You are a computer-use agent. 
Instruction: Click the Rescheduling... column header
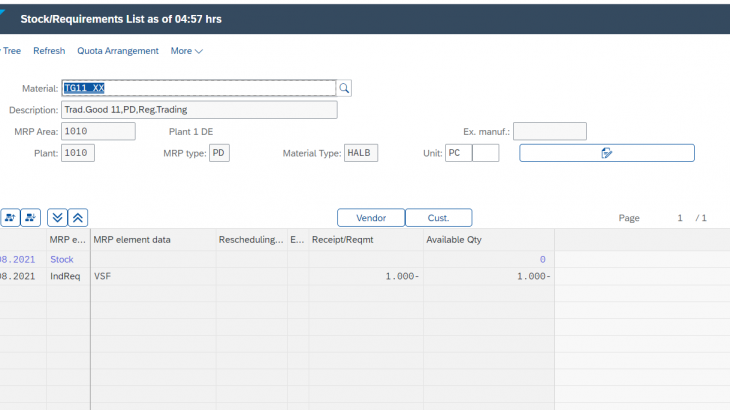[x=251, y=240]
